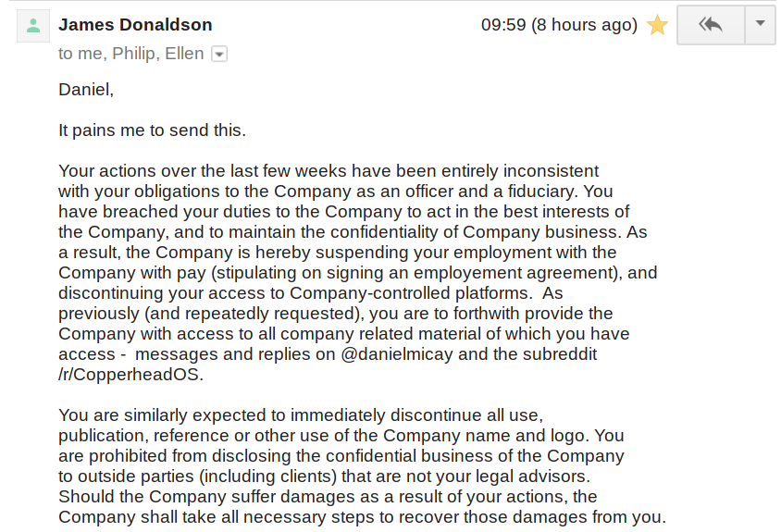Select the sender name James Donaldson
This screenshot has width=781, height=532.
point(135,25)
